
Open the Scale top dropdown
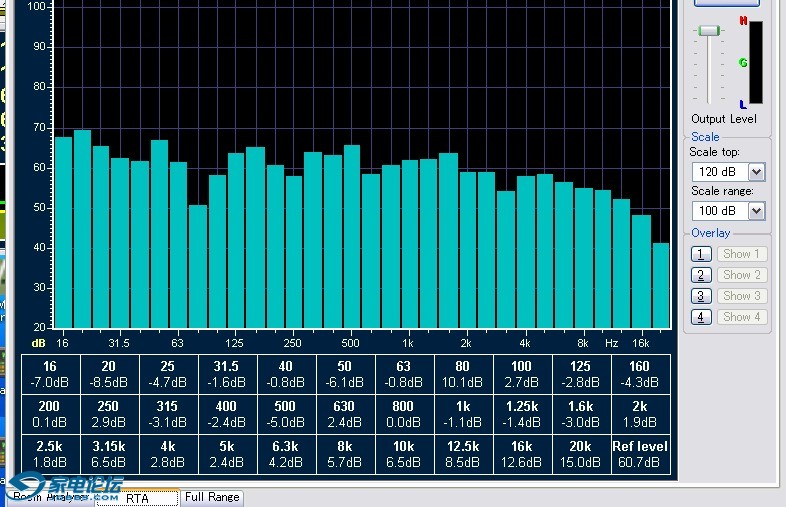pyautogui.click(x=756, y=172)
